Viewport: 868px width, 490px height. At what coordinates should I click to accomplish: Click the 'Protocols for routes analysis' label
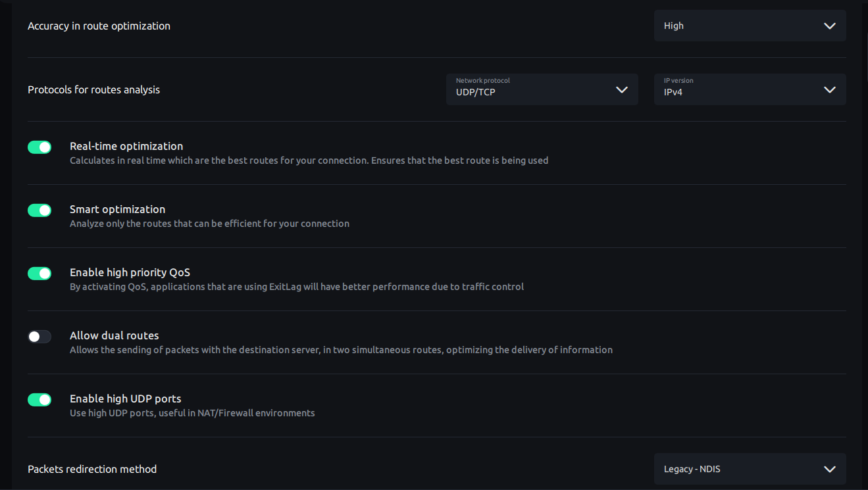[93, 90]
